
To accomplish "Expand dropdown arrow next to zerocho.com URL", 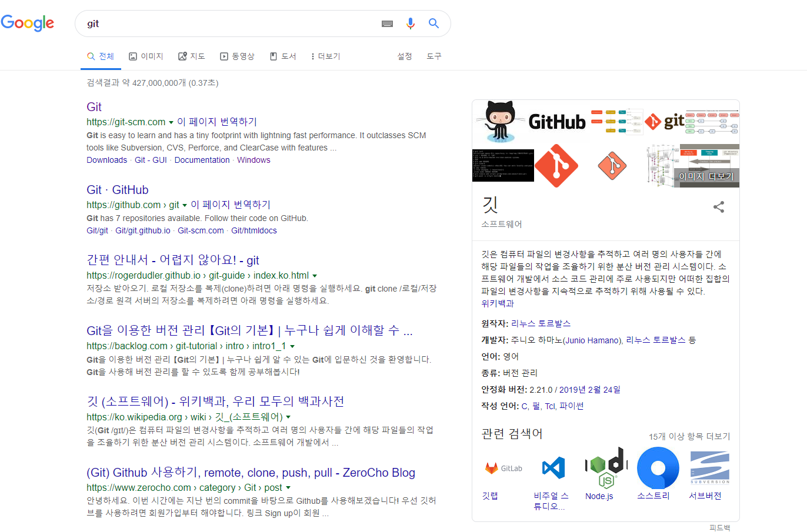I will point(288,488).
